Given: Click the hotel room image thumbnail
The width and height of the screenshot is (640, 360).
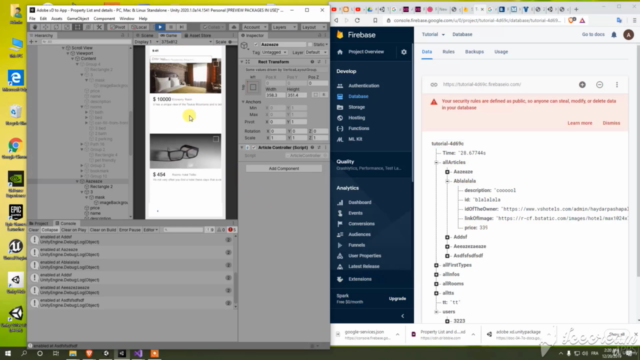Looking at the screenshot, I should [185, 75].
